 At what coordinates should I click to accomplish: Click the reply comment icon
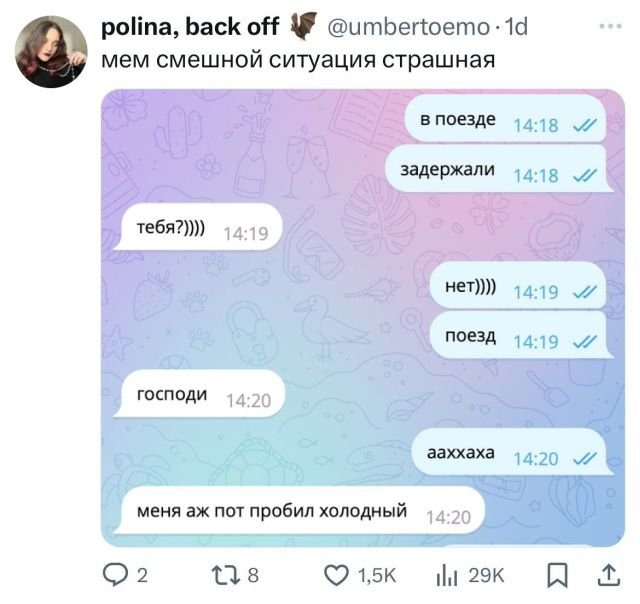coord(116,574)
